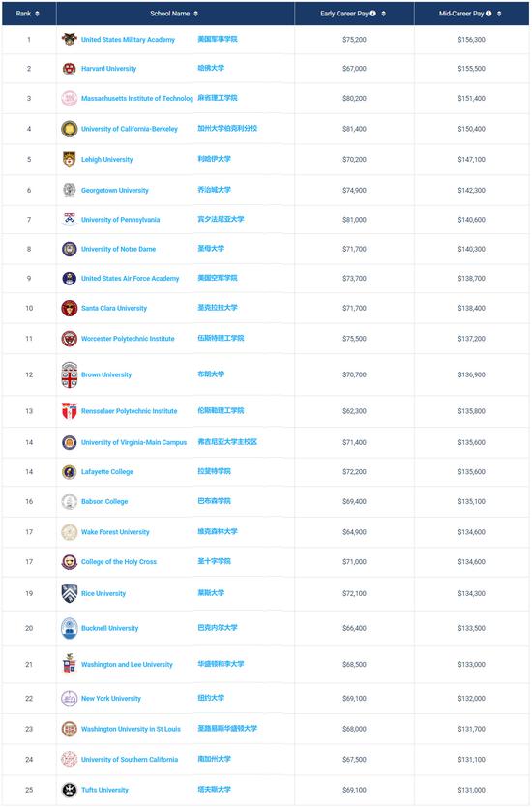Sort by School Name column arrows
The image size is (532, 808).
click(x=195, y=14)
